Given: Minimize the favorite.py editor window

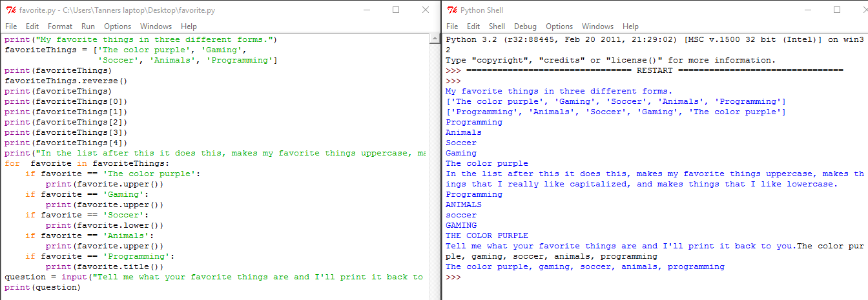Looking at the screenshot, I should pos(366,10).
